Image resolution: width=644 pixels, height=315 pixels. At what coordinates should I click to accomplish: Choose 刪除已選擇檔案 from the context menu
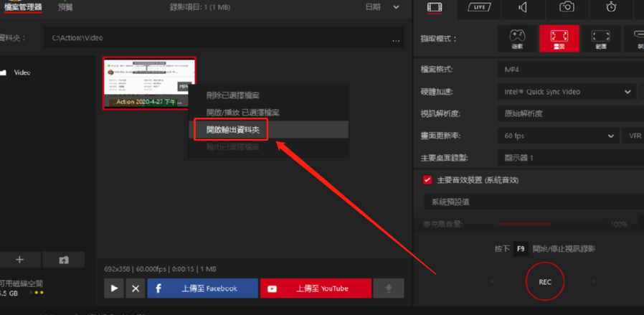coord(232,95)
